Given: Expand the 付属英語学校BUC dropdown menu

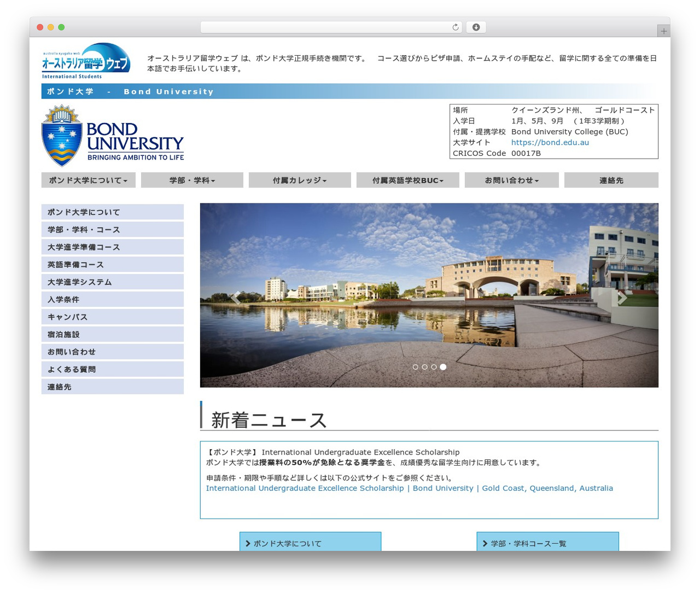Looking at the screenshot, I should [x=408, y=180].
